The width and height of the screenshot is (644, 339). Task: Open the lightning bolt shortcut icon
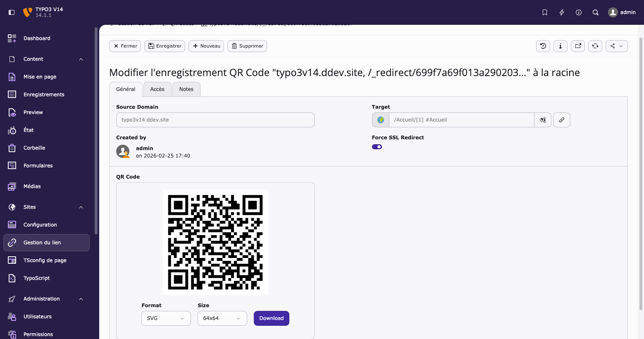tap(561, 12)
